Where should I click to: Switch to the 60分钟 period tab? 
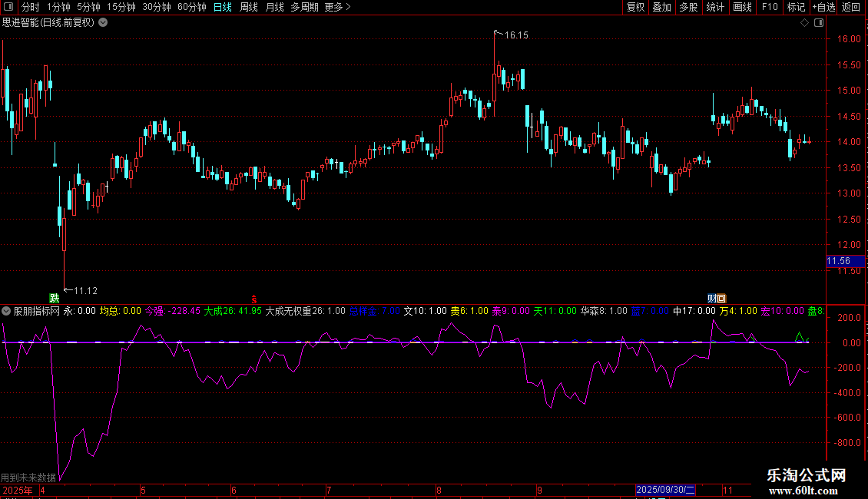pos(191,7)
